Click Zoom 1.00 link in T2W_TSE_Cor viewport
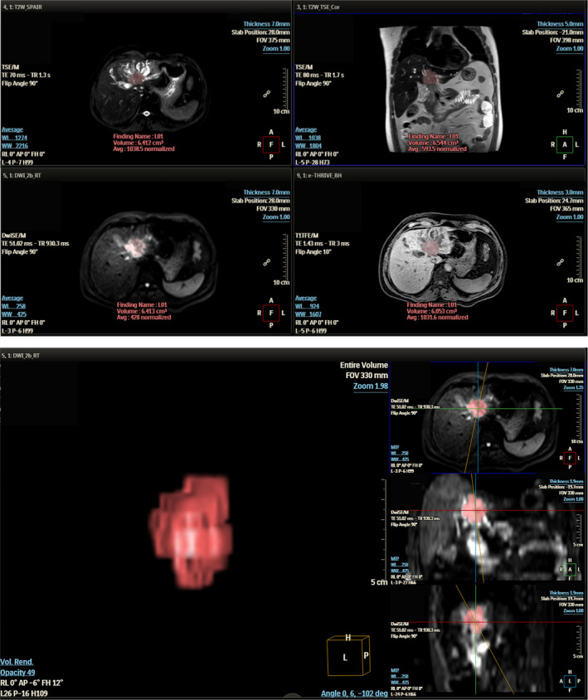The width and height of the screenshot is (588, 700). (570, 49)
